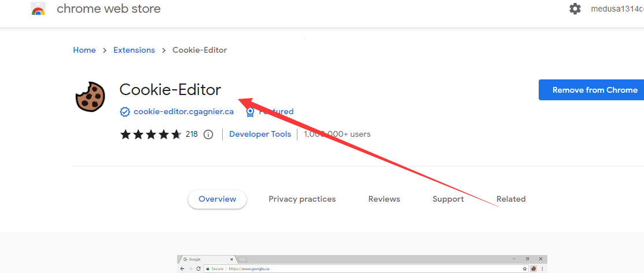Image resolution: width=644 pixels, height=273 pixels.
Task: Open the Developer Tools category link
Action: click(x=260, y=134)
